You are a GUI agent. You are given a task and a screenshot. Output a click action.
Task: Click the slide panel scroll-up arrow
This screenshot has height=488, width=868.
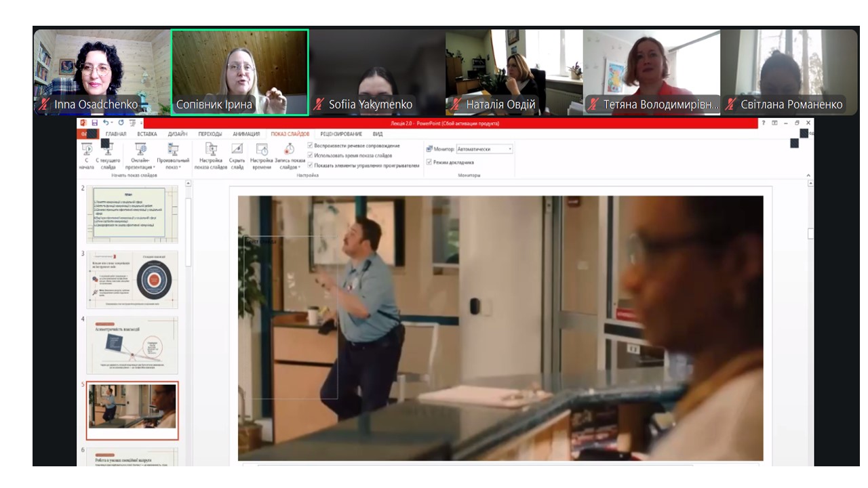click(188, 184)
